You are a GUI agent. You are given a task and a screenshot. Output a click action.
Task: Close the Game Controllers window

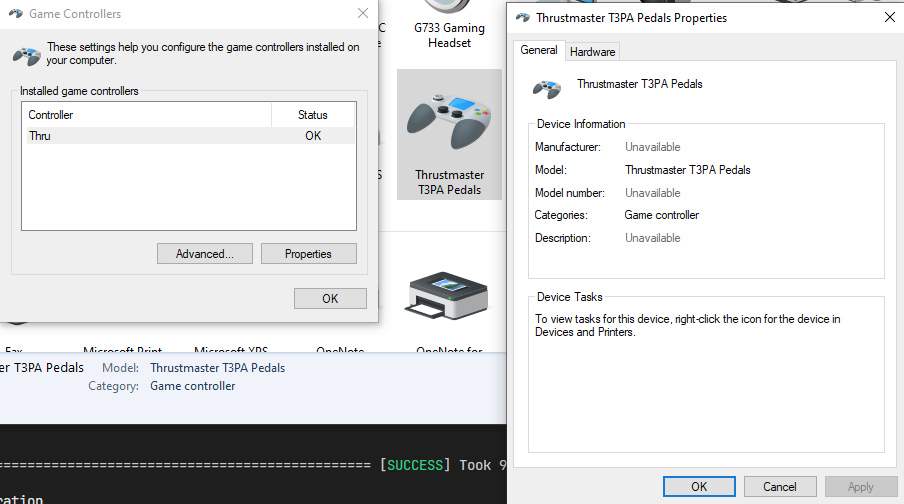[361, 14]
